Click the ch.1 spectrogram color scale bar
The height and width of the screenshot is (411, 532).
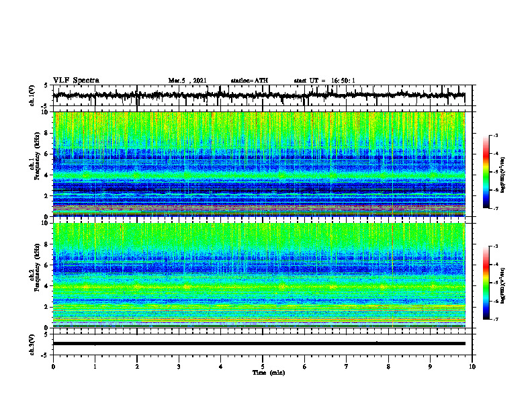pos(486,172)
